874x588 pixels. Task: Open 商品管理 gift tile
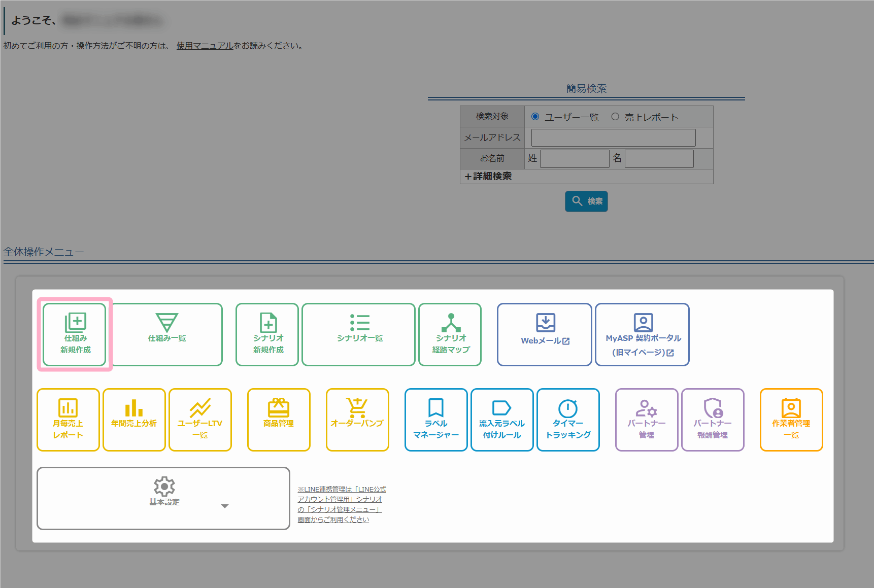coord(279,420)
